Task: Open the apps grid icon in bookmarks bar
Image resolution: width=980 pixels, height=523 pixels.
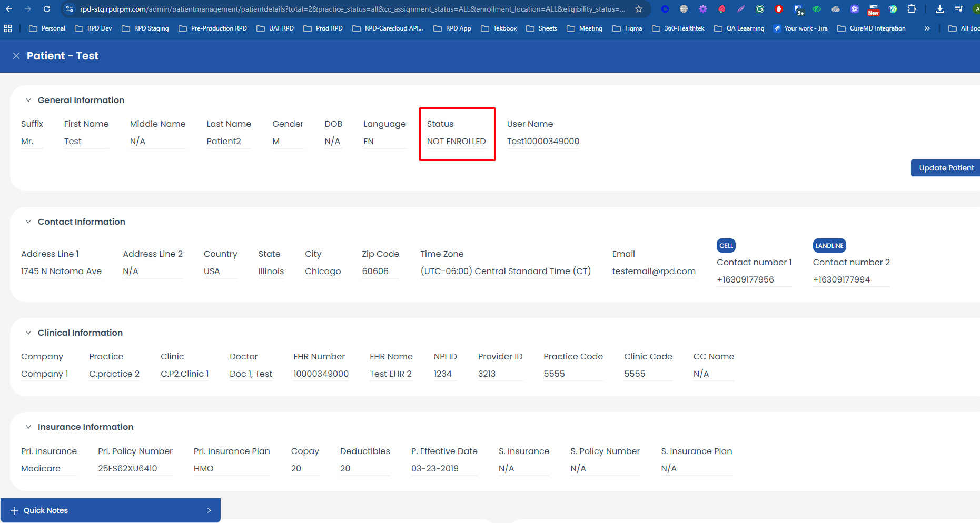Action: point(8,28)
